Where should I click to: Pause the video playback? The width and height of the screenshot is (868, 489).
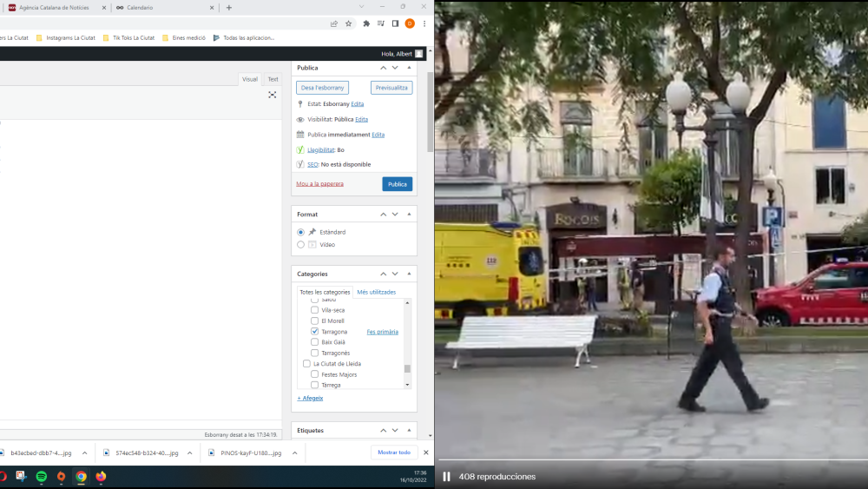point(447,476)
